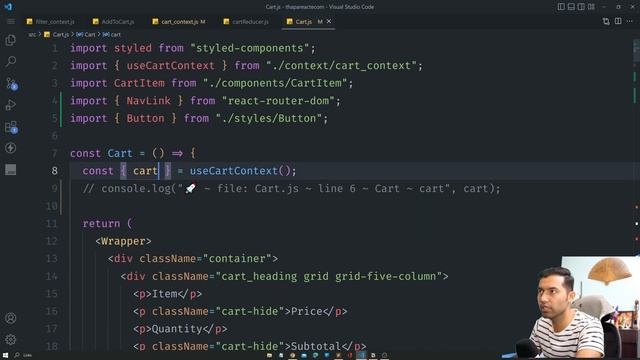Viewport: 640px width, 360px height.
Task: Open the Windows Start button
Action: point(5,356)
